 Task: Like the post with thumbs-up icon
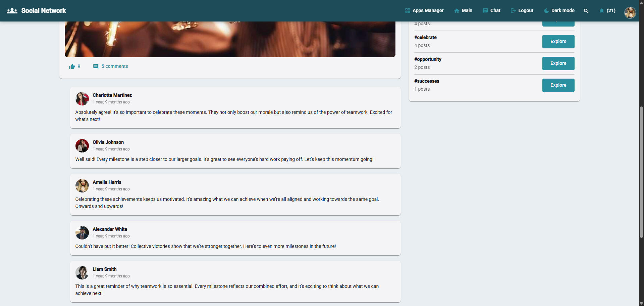click(72, 67)
